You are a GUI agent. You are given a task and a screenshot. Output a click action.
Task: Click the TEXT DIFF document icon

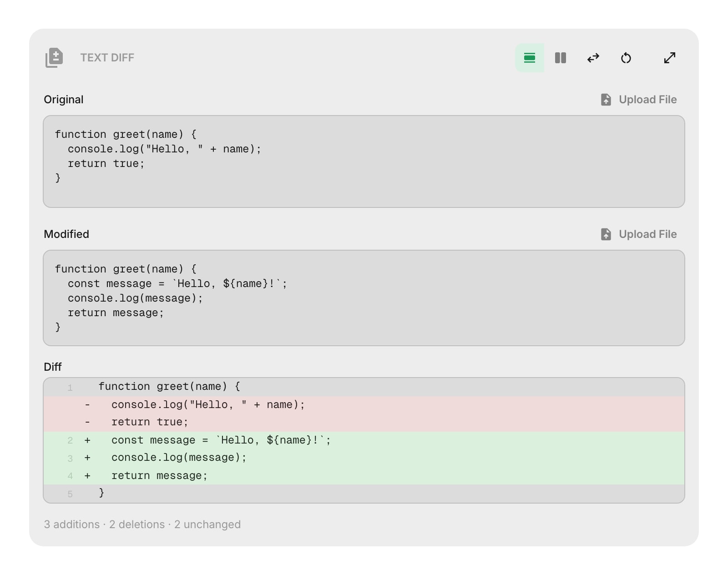pyautogui.click(x=54, y=58)
